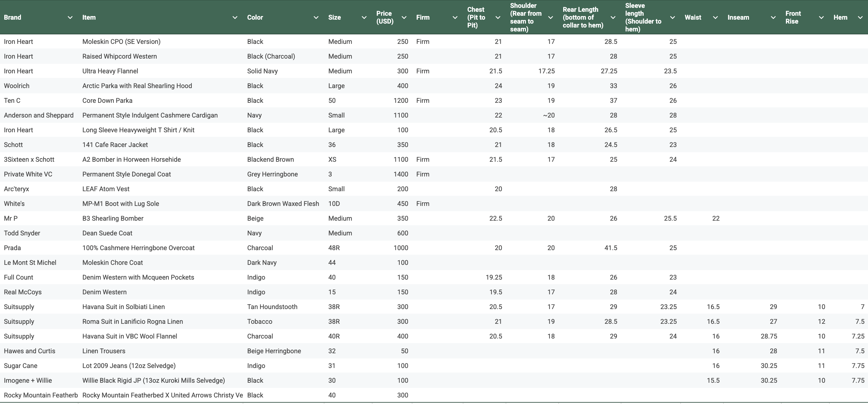Open the Brand column filter dropdown

tap(70, 18)
